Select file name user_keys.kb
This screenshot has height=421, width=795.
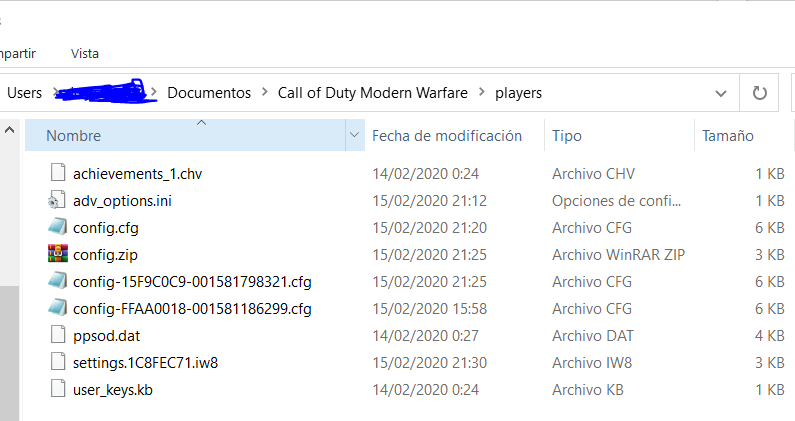tap(113, 390)
